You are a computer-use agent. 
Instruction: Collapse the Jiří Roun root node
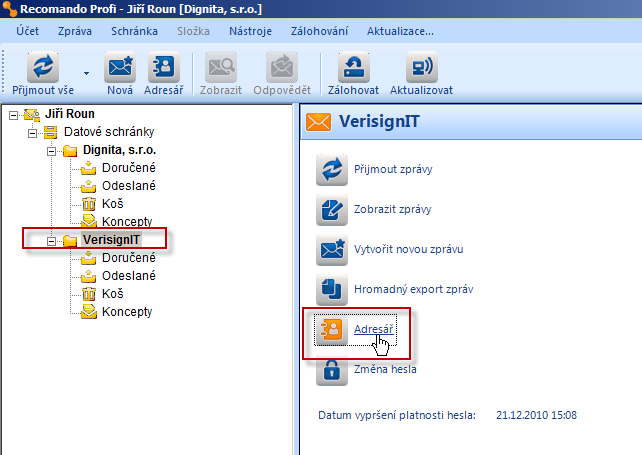(x=14, y=115)
